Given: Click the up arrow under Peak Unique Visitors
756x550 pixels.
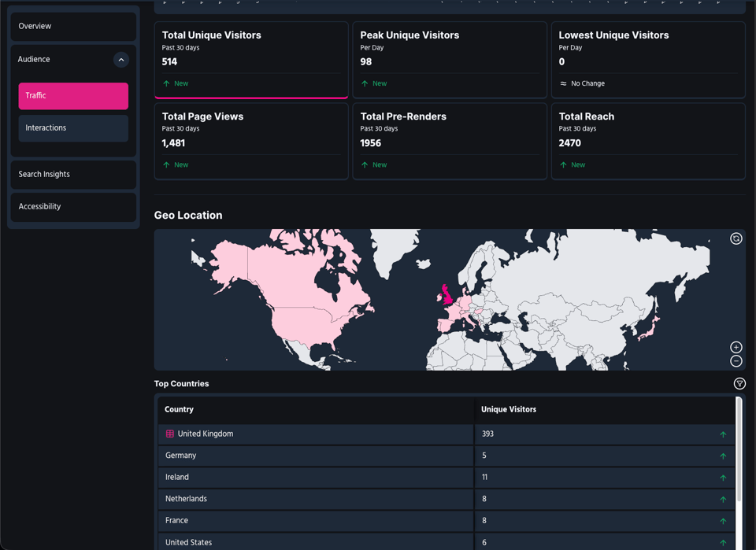Looking at the screenshot, I should [x=365, y=83].
